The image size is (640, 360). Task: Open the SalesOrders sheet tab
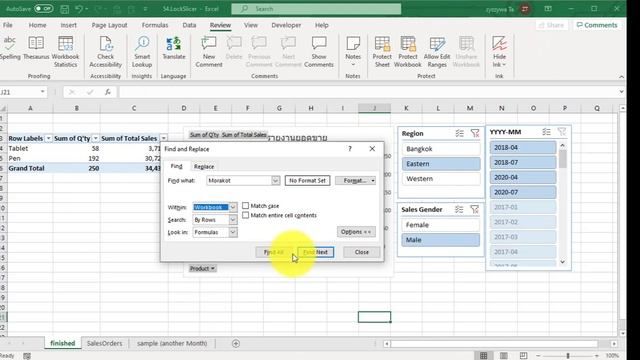click(104, 343)
